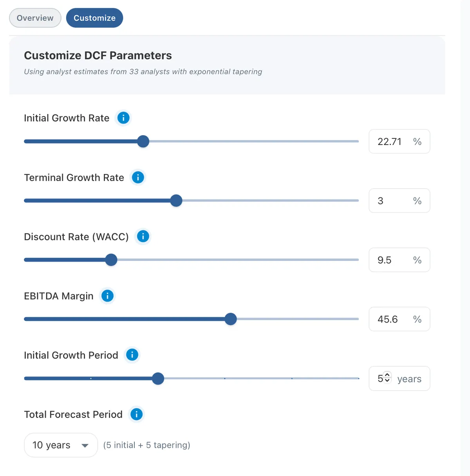The image size is (470, 476).
Task: Click the dropdown arrow beside 10 years
Action: point(85,445)
